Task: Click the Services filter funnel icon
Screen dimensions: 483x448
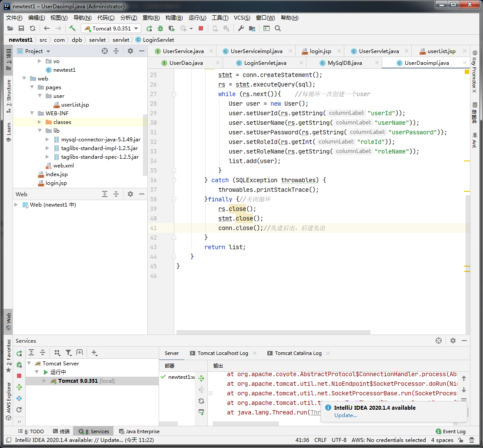Action: coord(68,353)
